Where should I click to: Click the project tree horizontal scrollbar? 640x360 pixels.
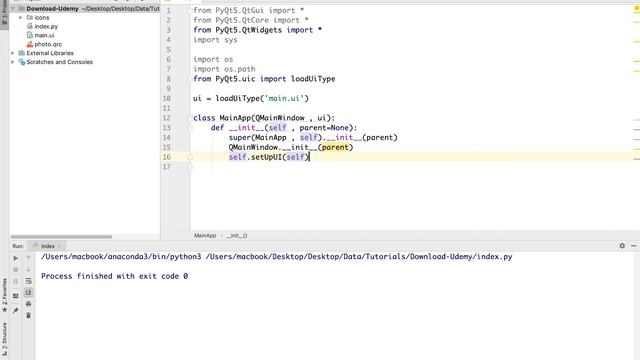pyautogui.click(x=61, y=237)
